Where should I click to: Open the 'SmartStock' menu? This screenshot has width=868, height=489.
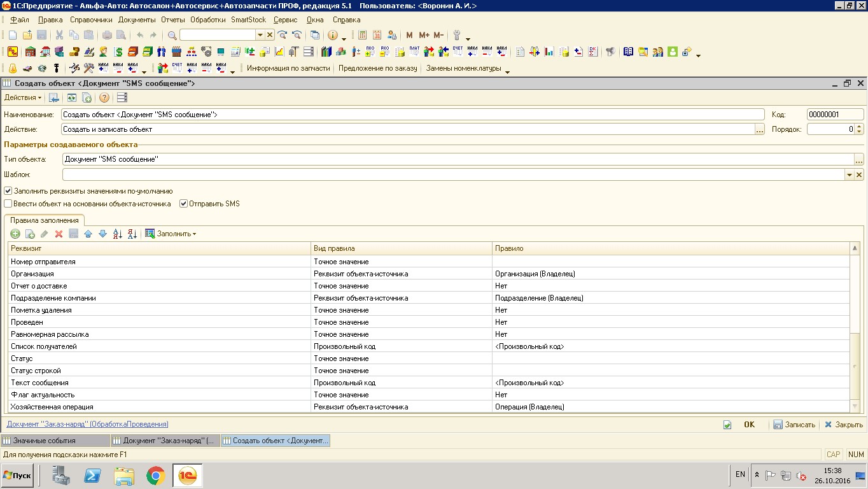tap(249, 20)
